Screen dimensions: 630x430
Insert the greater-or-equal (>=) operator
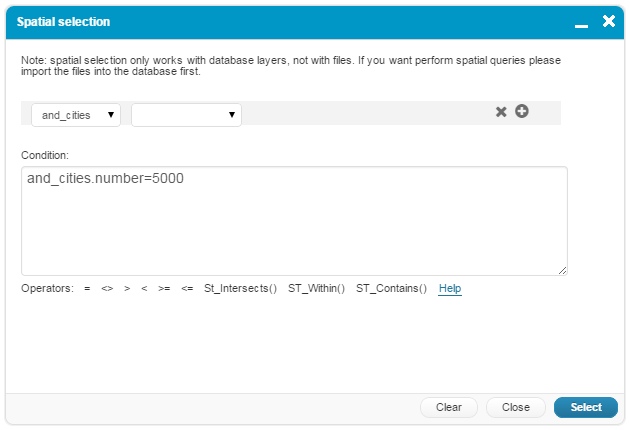(164, 289)
